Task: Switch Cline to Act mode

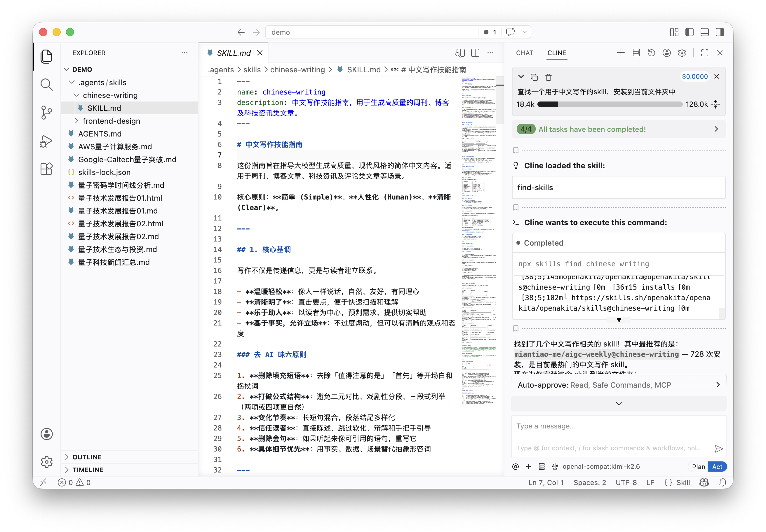Action: pos(717,466)
